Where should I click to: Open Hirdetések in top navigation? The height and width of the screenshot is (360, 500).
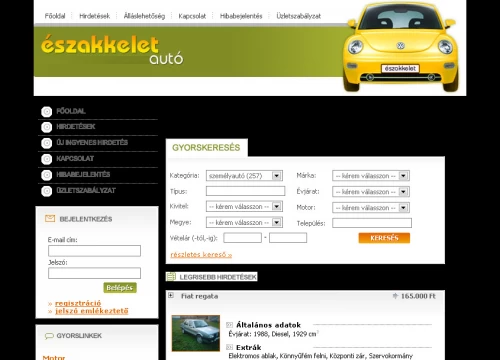(94, 16)
